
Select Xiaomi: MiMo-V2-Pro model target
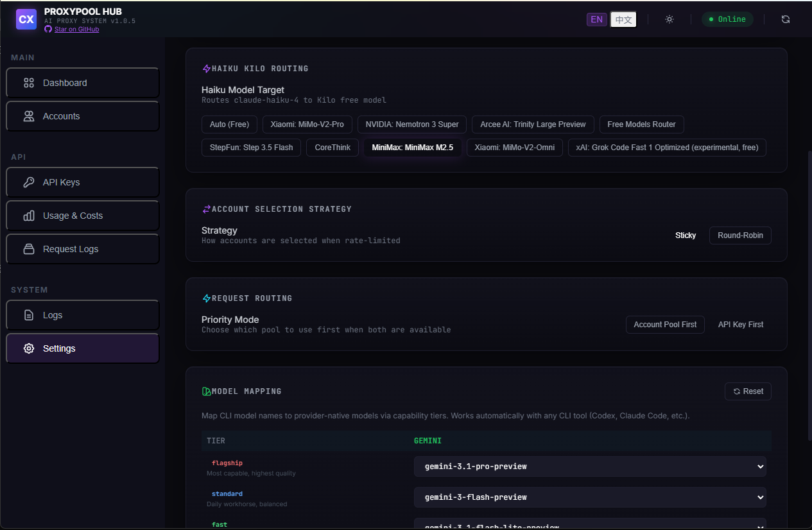(307, 124)
